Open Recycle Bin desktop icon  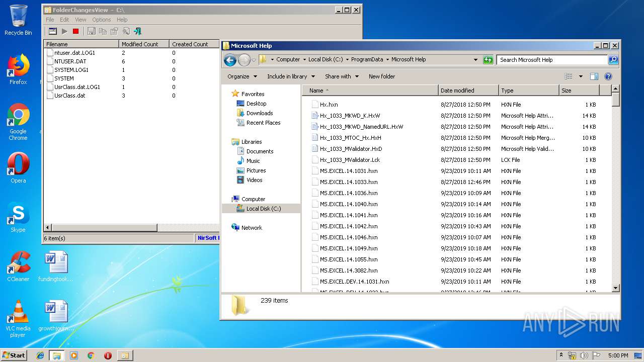(x=18, y=20)
